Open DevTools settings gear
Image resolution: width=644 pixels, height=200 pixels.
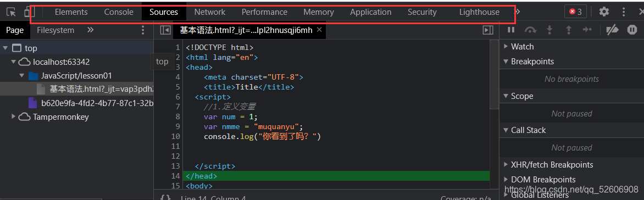[x=604, y=12]
